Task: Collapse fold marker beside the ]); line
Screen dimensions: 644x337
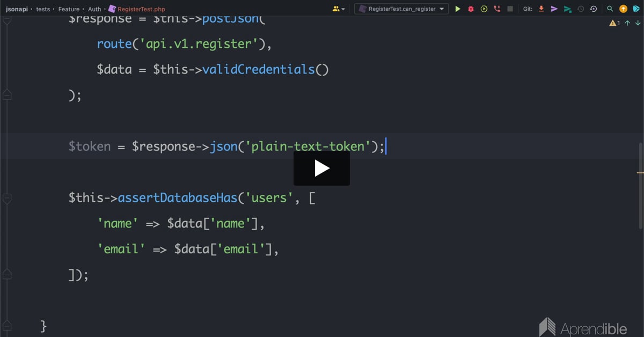Action: tap(7, 275)
